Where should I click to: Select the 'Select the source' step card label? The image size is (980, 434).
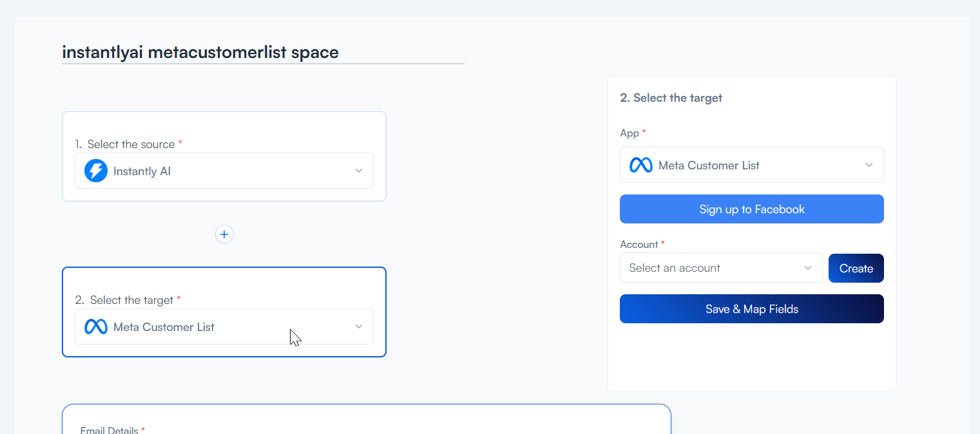click(x=131, y=144)
